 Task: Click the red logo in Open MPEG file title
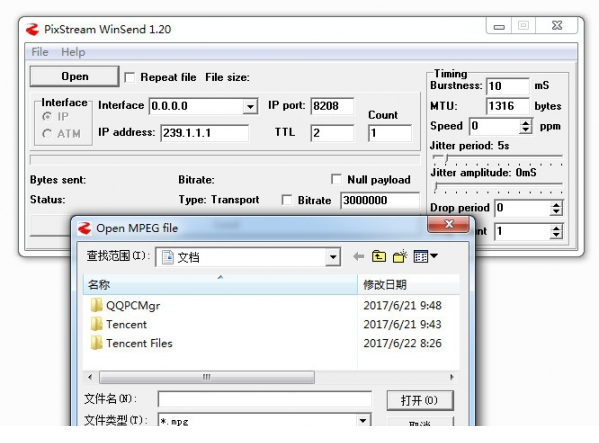84,228
